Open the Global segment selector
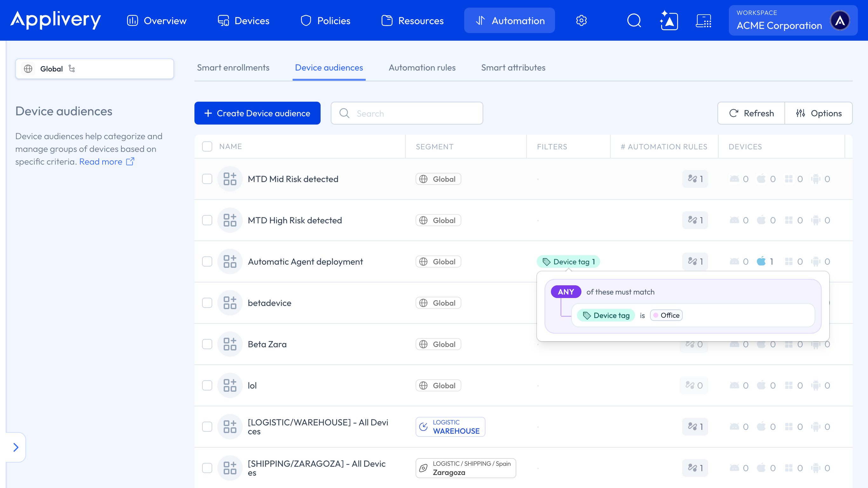868x488 pixels. (x=95, y=69)
